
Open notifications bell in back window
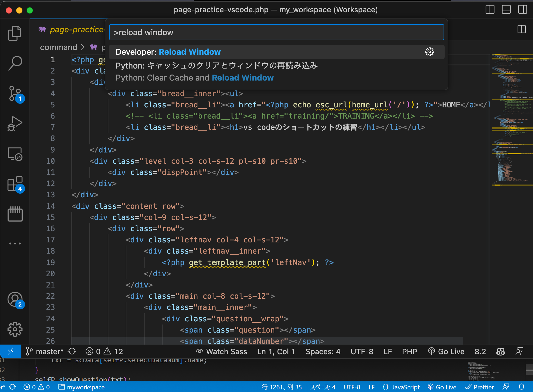click(x=522, y=387)
